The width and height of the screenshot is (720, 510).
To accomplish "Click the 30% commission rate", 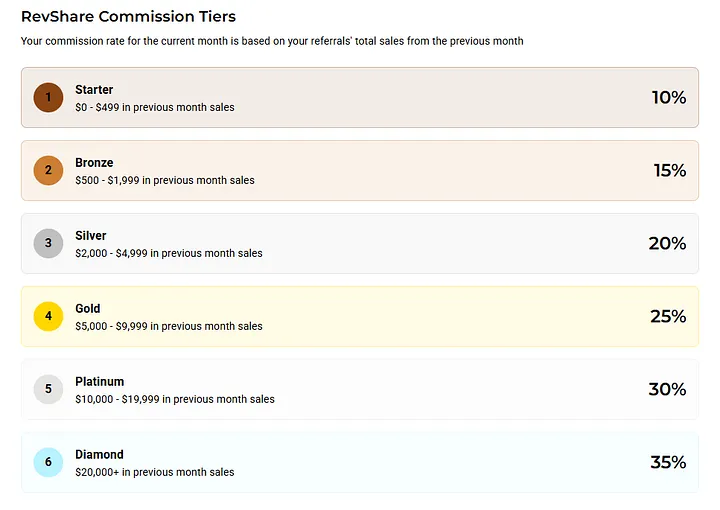I will coord(667,389).
